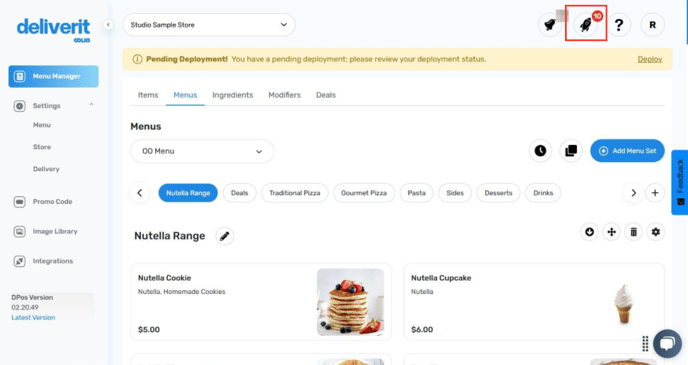Open the Studio Sample Store dropdown
This screenshot has width=688, height=365.
click(x=209, y=25)
